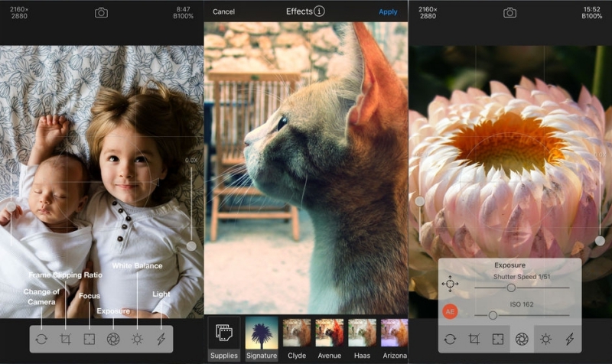Click the ISO 162 slider handle
This screenshot has height=364, width=612.
click(x=493, y=315)
